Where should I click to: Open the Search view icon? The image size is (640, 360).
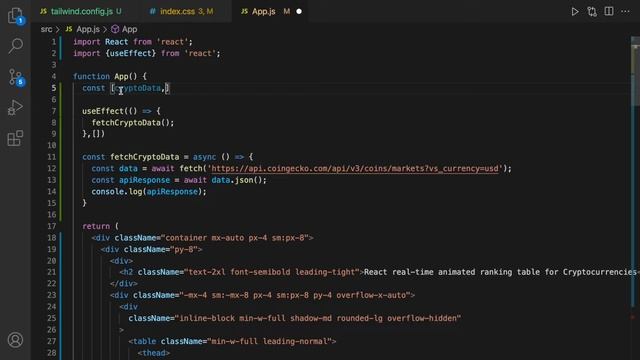(16, 46)
